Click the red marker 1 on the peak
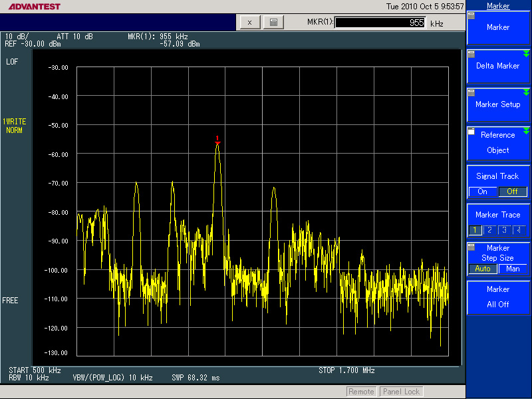Viewport: 532px width, 399px height. pyautogui.click(x=217, y=140)
